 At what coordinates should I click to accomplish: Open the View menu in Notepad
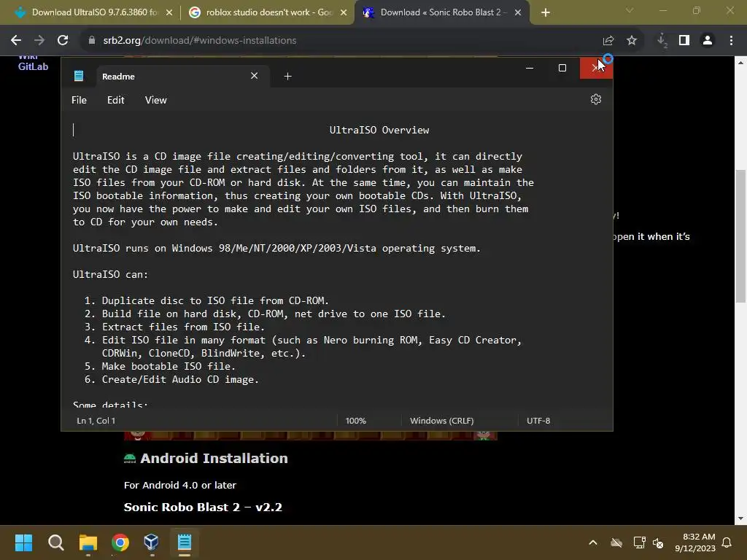[156, 100]
